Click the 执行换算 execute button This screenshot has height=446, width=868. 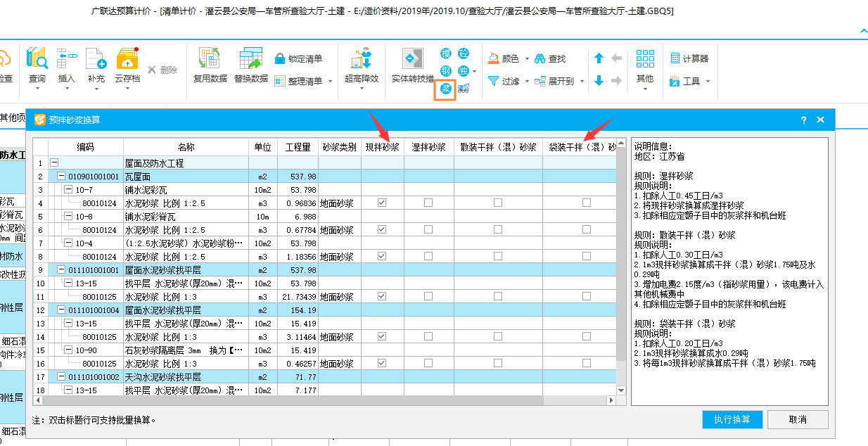click(732, 419)
